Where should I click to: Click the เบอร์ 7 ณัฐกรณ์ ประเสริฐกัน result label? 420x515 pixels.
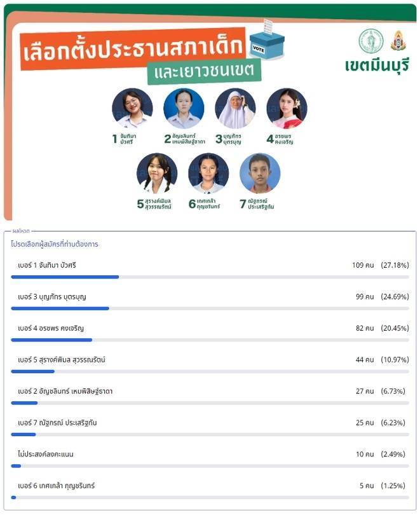click(x=57, y=423)
